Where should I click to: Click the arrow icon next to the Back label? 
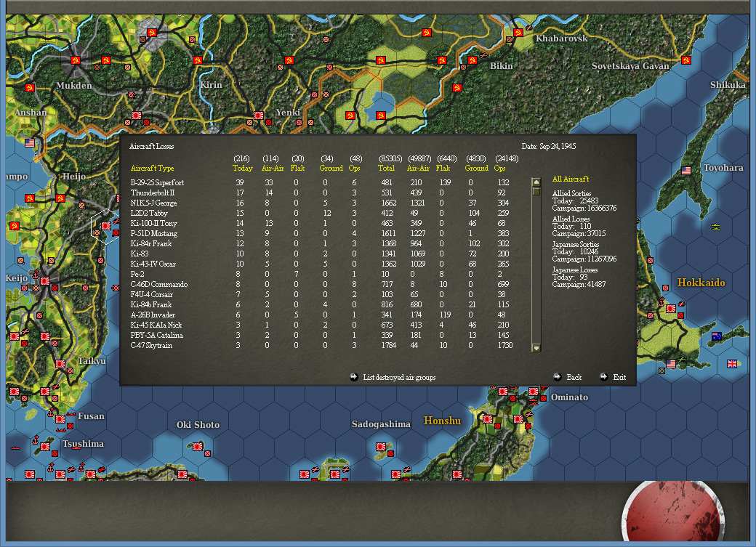[x=558, y=377]
